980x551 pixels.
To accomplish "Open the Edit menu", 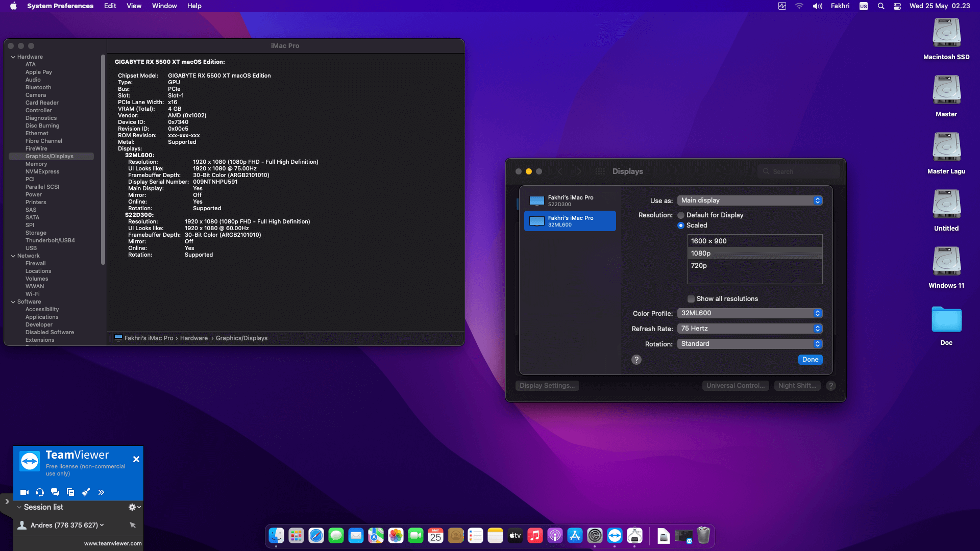I will [110, 6].
